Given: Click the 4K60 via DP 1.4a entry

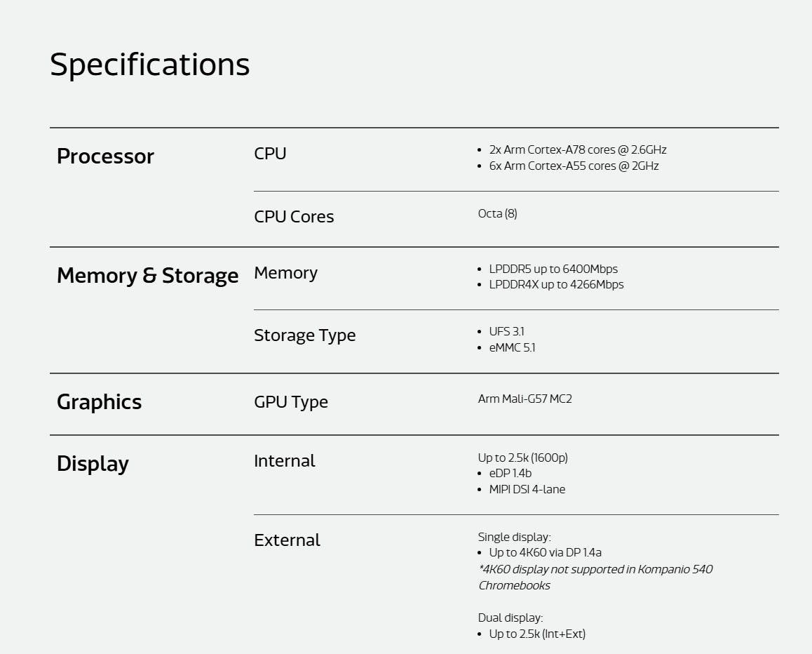Looking at the screenshot, I should 545,552.
